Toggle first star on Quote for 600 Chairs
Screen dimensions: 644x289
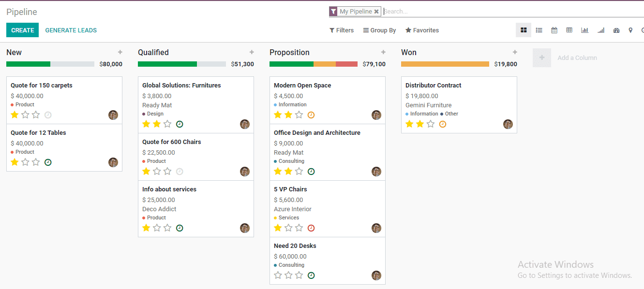click(x=146, y=172)
